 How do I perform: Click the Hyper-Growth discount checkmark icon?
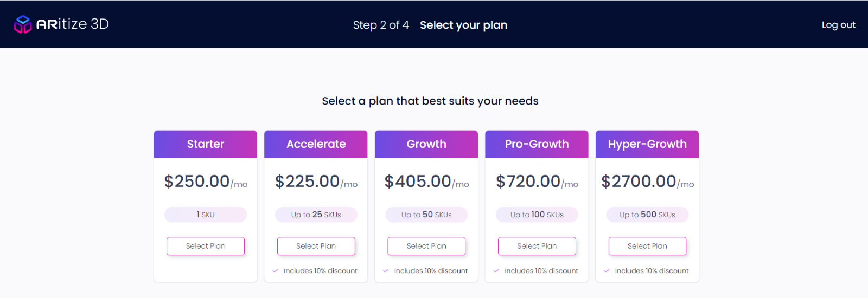point(607,271)
